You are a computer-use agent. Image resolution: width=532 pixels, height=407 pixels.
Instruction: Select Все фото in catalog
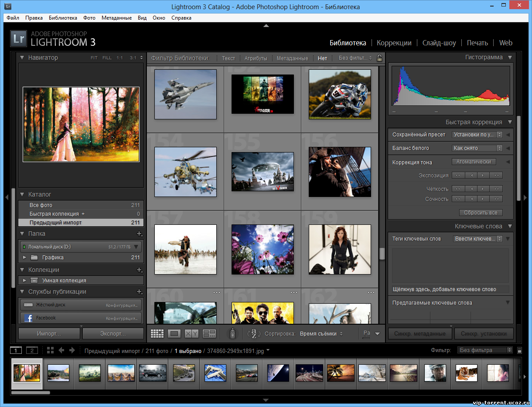pos(81,205)
